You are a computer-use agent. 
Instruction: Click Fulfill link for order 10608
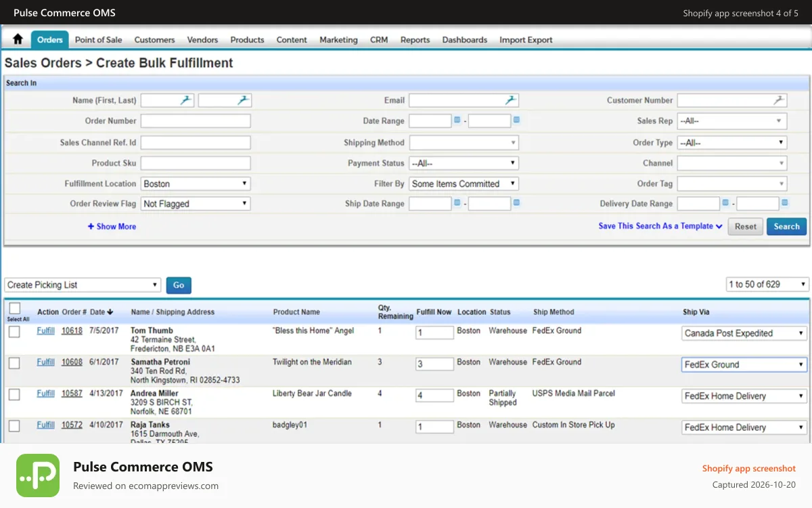tap(45, 362)
